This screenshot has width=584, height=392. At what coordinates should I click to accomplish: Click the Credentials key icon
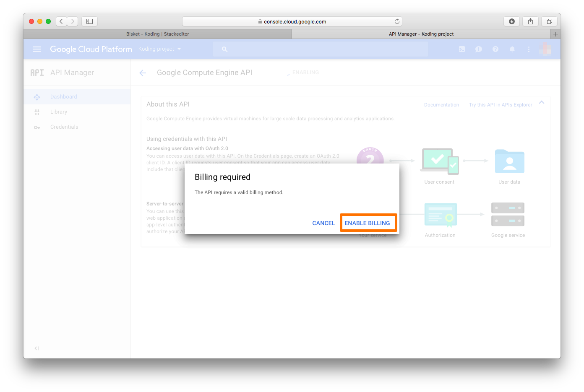[x=37, y=127]
